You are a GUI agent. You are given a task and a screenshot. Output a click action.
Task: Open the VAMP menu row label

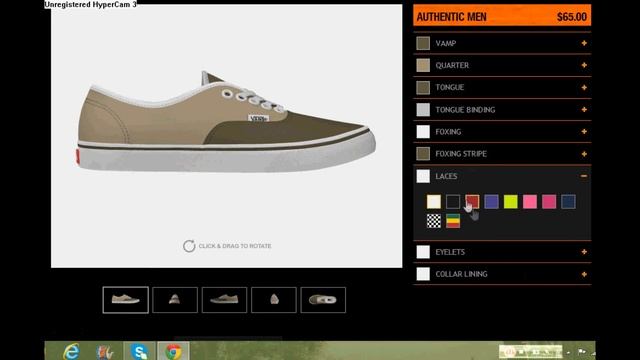point(446,43)
